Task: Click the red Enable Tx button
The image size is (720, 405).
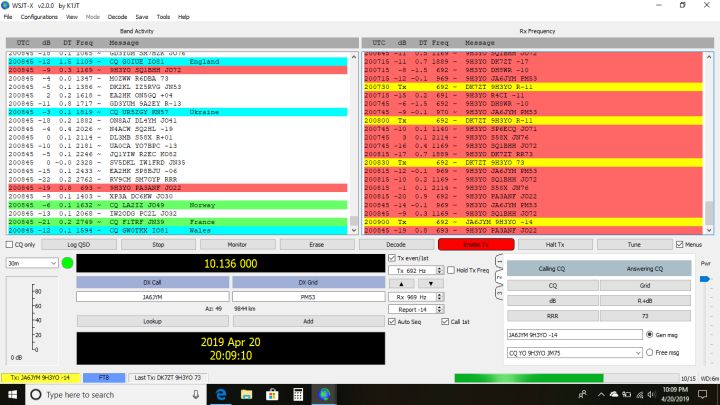Action: click(475, 244)
